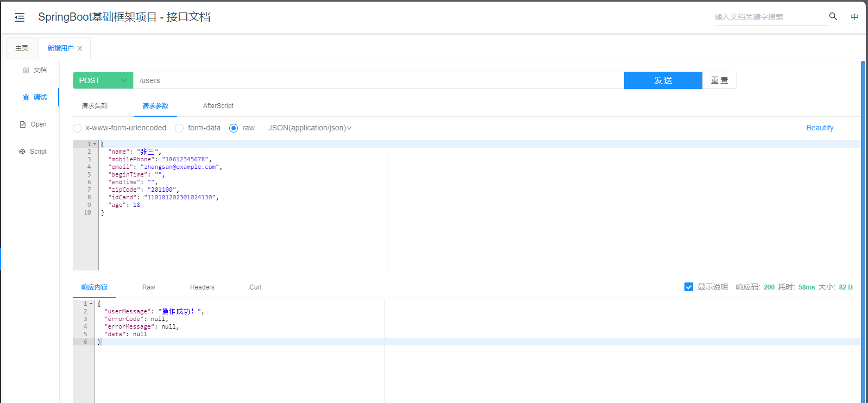Click the "userMessage" line in response
The image size is (868, 403).
pos(154,311)
